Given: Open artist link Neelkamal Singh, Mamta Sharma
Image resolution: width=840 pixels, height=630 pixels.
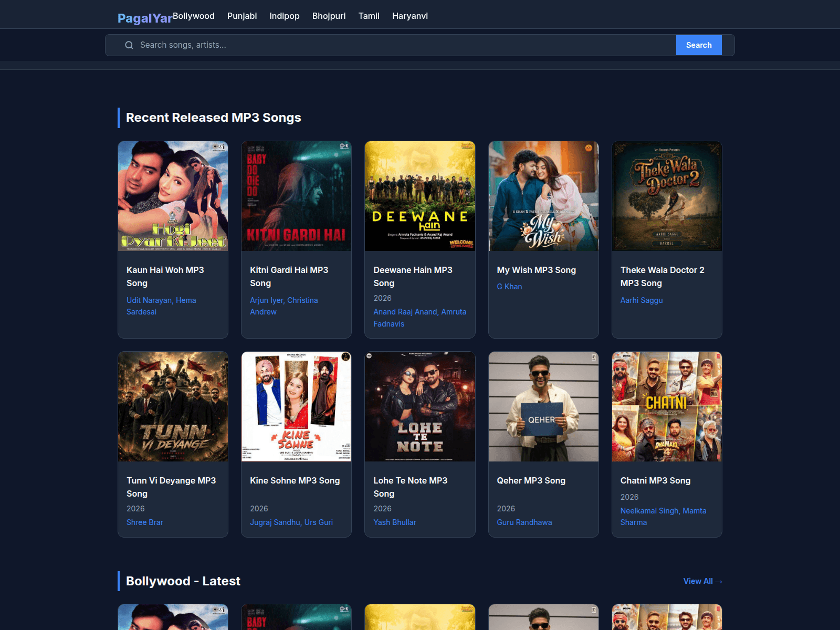Looking at the screenshot, I should click(663, 517).
